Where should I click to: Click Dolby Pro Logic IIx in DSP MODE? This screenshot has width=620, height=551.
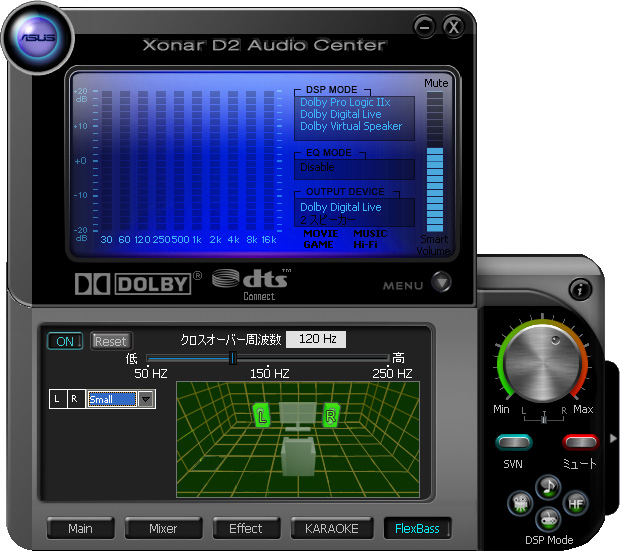tap(345, 102)
